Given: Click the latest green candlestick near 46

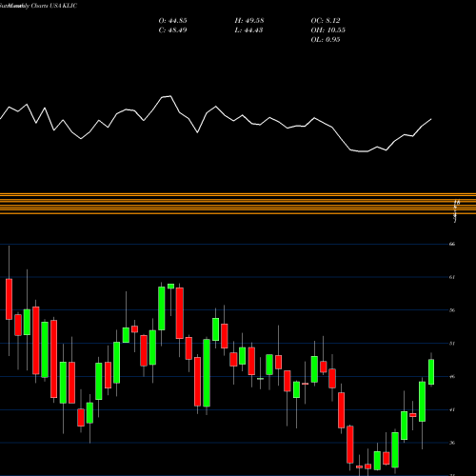Looking at the screenshot, I should pos(431,372).
